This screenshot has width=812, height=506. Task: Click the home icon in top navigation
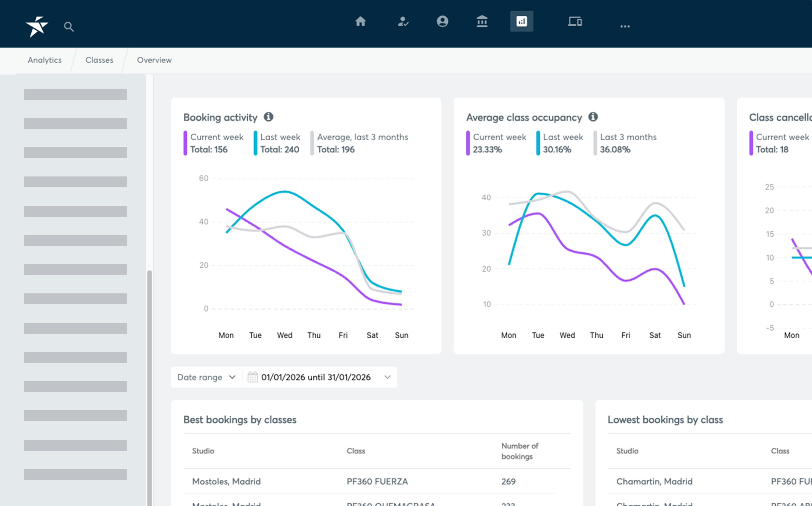pos(360,21)
